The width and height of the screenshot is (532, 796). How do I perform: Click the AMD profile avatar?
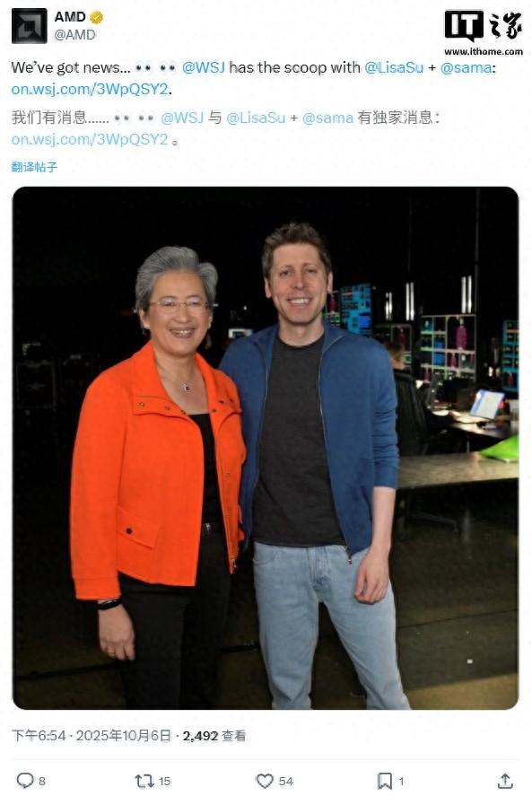coord(29,26)
